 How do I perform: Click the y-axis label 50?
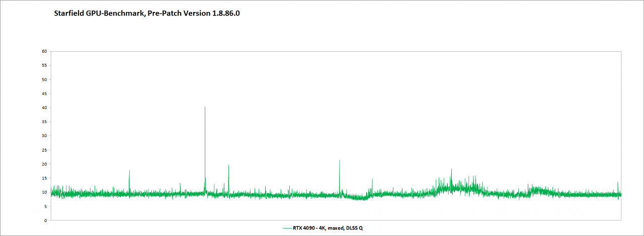[x=44, y=79]
